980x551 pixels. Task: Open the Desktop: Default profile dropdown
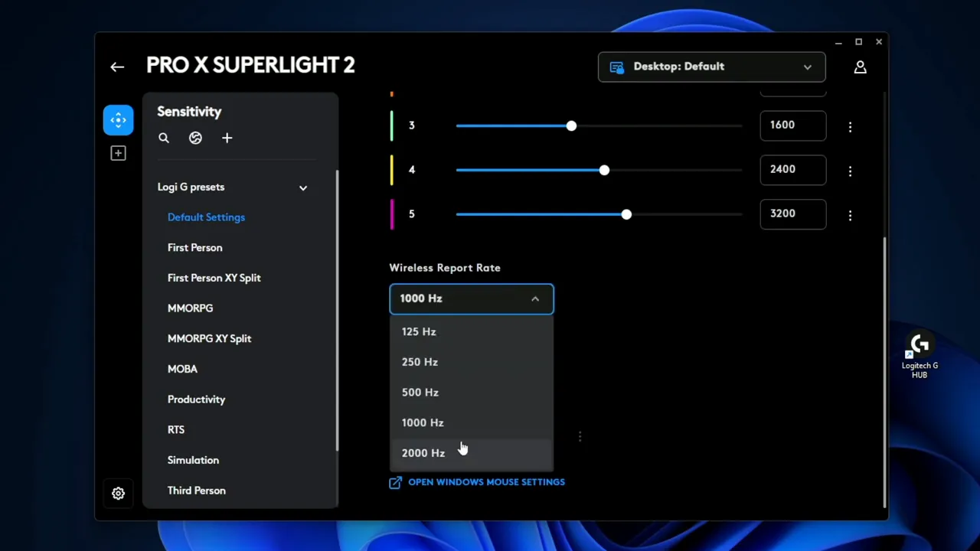[x=712, y=67]
